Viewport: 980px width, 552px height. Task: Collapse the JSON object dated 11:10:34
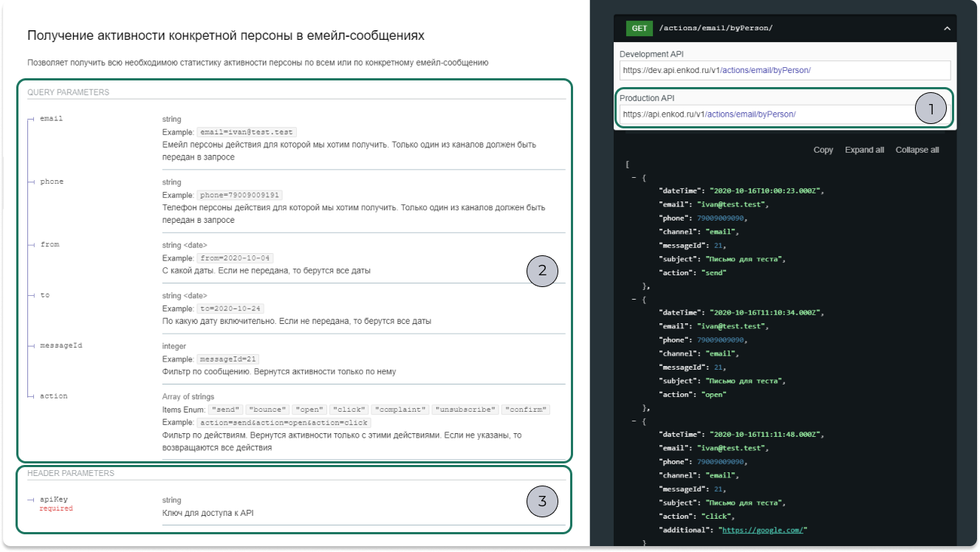(x=635, y=300)
